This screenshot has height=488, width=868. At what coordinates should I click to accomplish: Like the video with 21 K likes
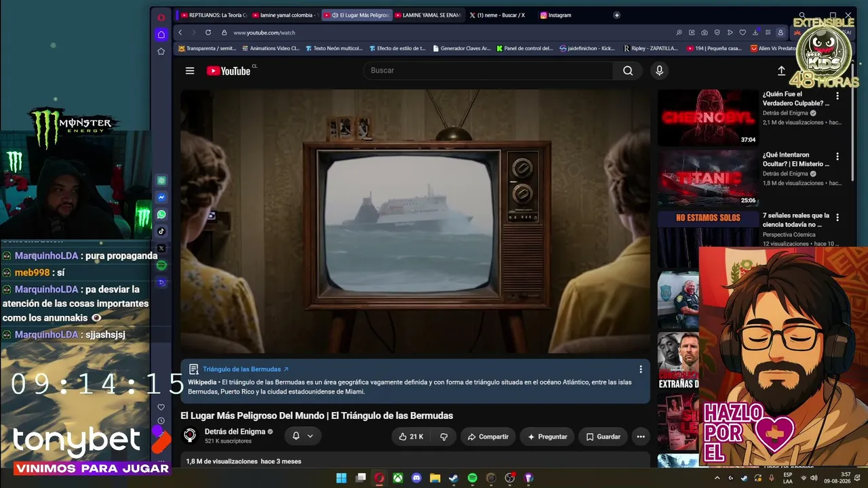pyautogui.click(x=412, y=436)
